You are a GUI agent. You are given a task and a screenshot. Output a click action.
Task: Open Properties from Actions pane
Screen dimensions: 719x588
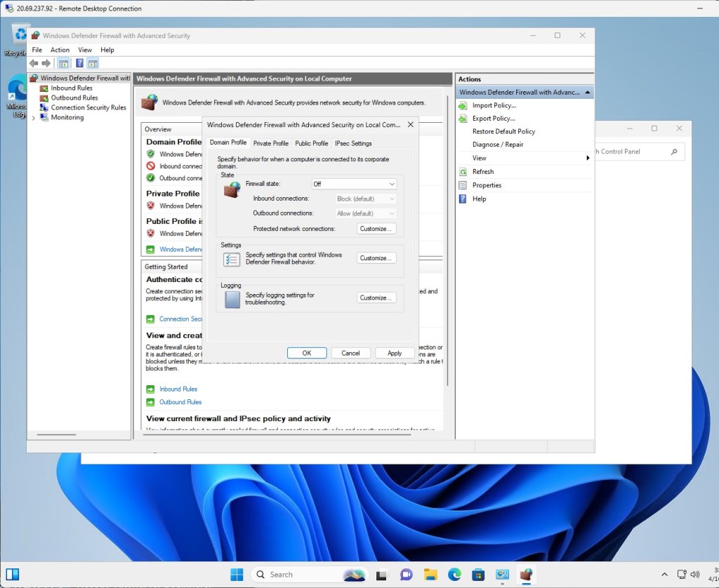[487, 185]
